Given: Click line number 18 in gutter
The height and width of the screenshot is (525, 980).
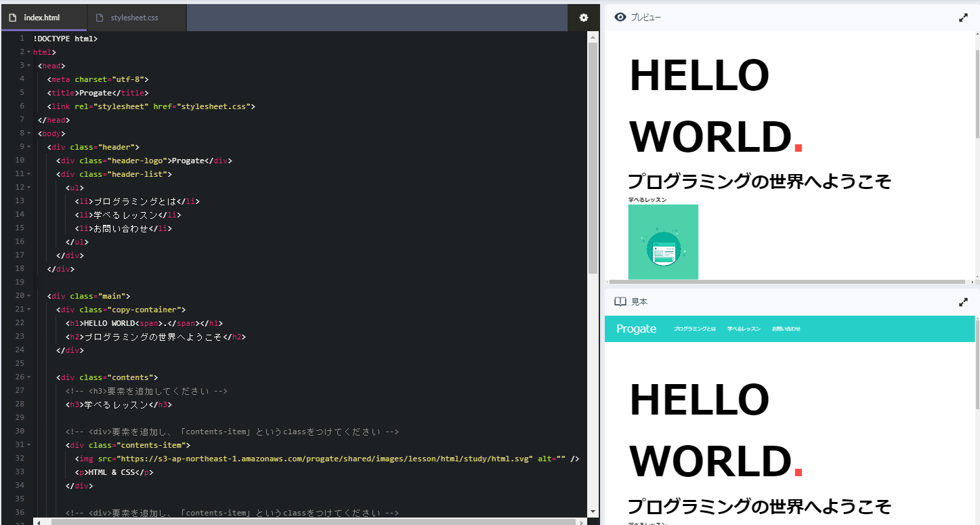Looking at the screenshot, I should tap(20, 269).
